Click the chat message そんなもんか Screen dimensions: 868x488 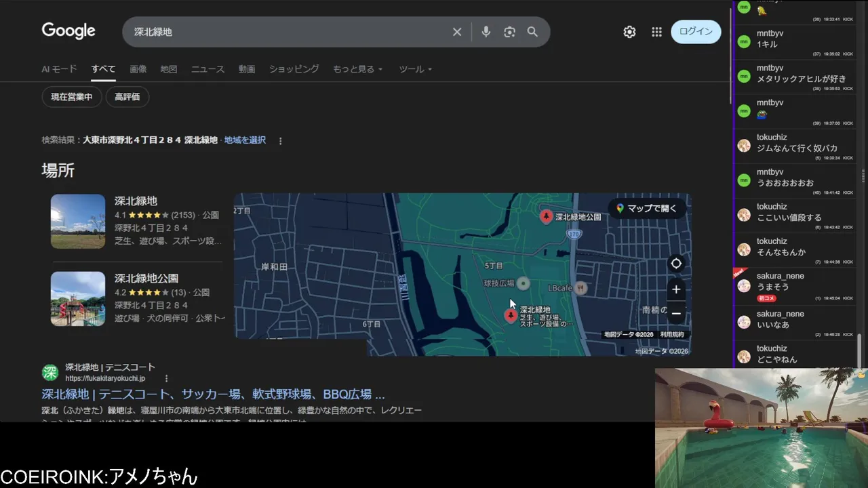[781, 252]
